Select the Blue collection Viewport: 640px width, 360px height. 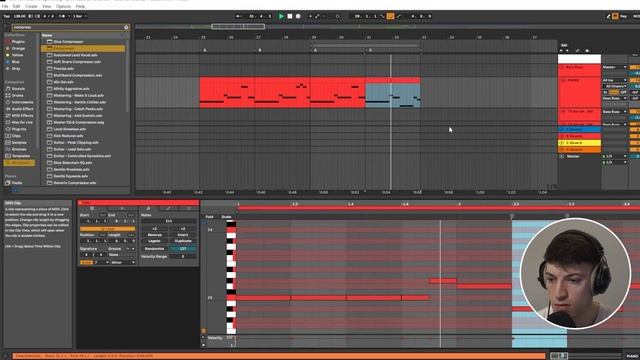point(16,62)
